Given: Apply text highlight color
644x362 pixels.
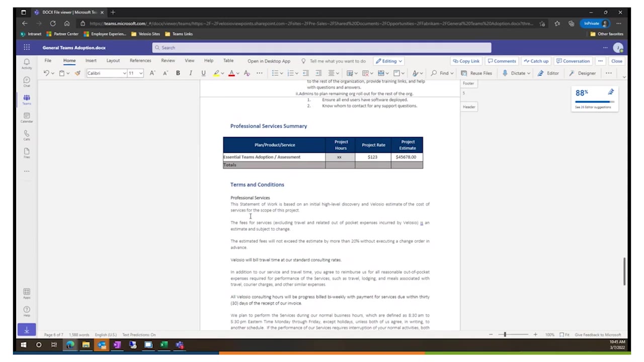Looking at the screenshot, I should tap(216, 73).
